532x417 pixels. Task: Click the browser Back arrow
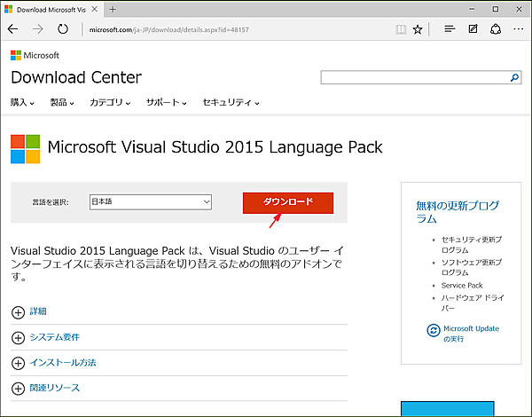(x=13, y=29)
